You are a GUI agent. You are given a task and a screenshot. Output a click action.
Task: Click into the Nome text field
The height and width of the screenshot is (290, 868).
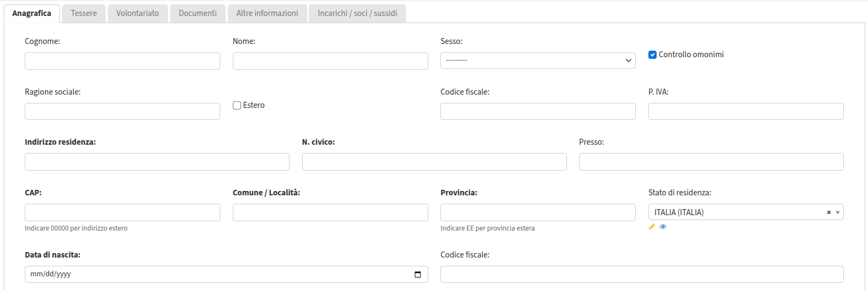330,61
